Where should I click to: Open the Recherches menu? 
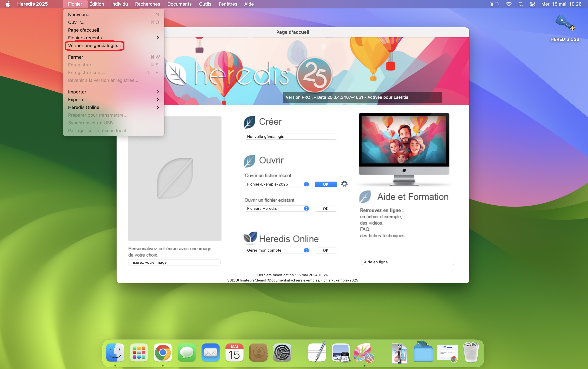tap(147, 4)
